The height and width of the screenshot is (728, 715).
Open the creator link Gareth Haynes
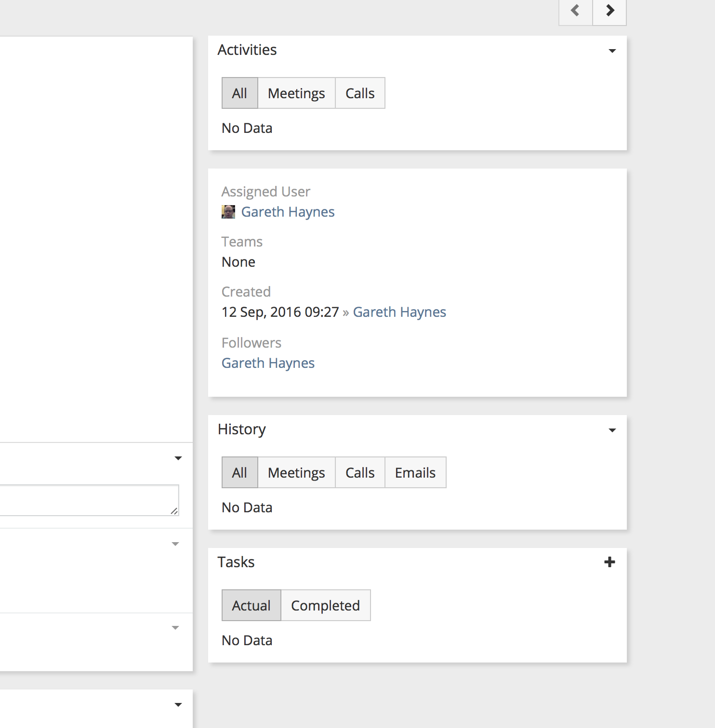click(399, 312)
